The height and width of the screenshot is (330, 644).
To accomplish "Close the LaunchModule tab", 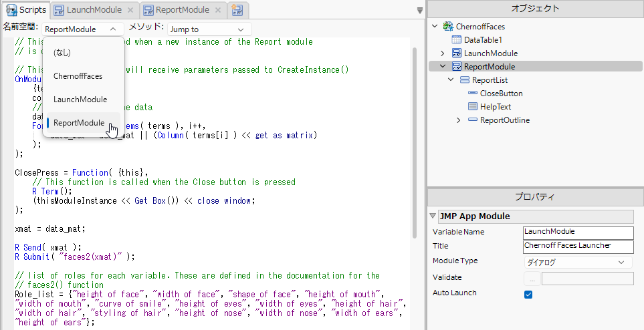I will click(x=130, y=10).
